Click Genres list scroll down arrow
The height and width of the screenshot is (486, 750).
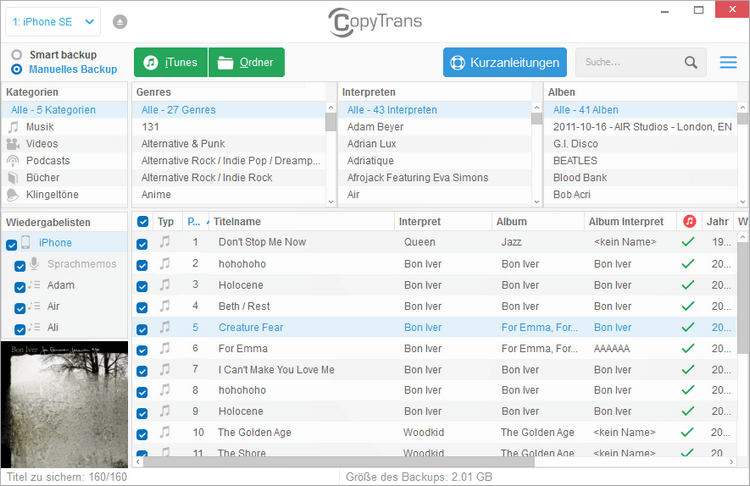(x=331, y=202)
